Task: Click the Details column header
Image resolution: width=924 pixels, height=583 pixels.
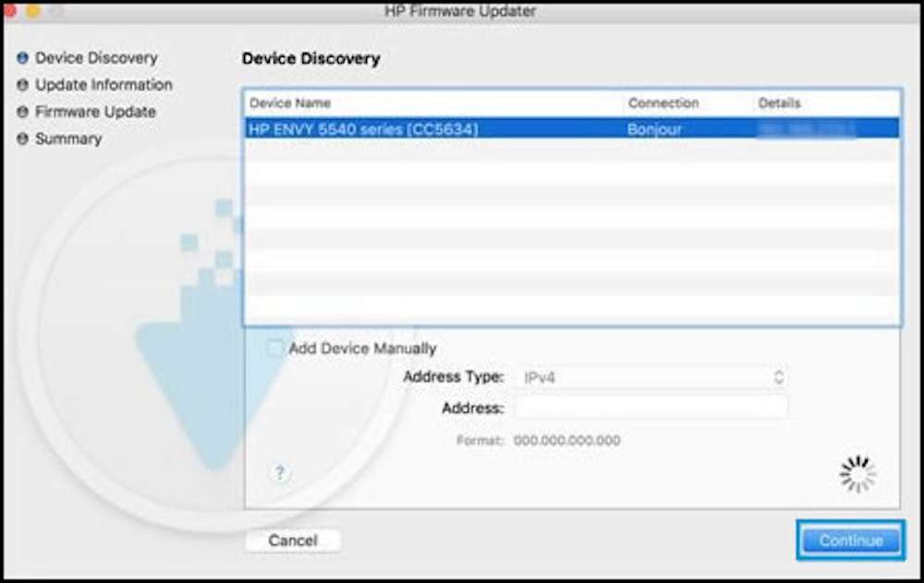Action: point(779,103)
